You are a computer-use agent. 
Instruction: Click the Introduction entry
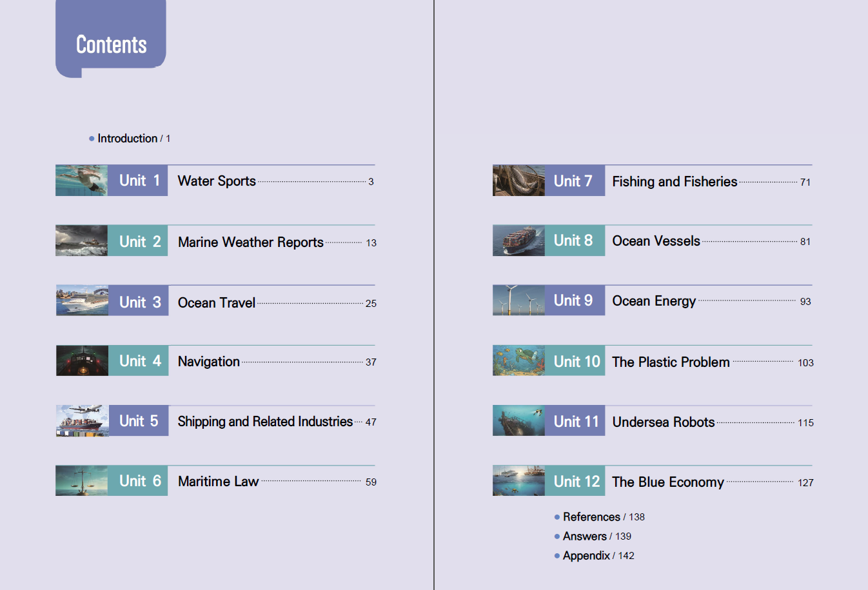coord(128,139)
